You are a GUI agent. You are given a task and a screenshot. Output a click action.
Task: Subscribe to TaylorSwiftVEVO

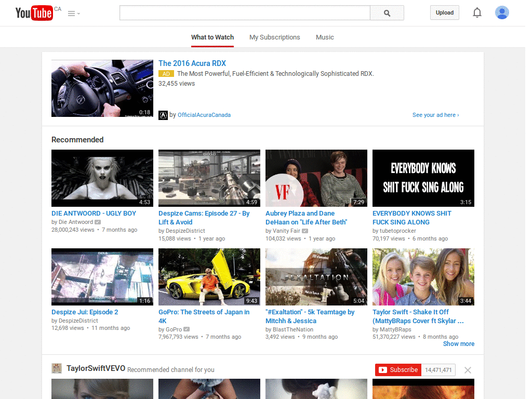398,370
